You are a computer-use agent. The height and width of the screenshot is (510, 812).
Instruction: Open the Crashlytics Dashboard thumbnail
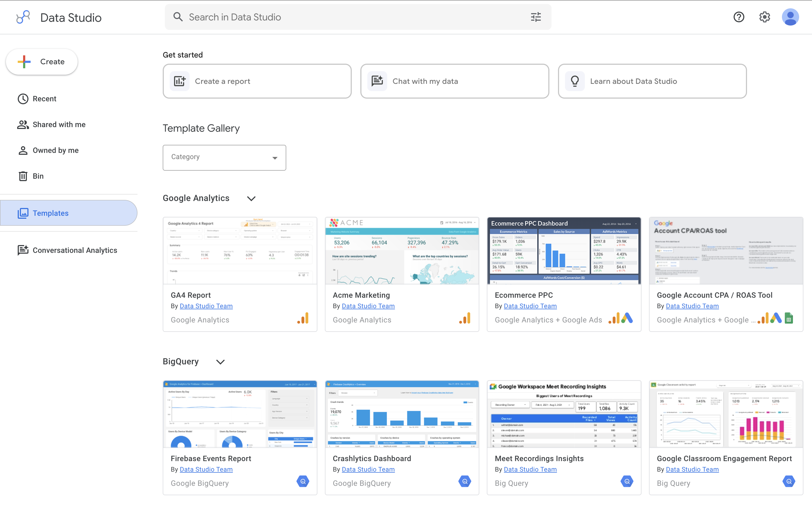[402, 414]
